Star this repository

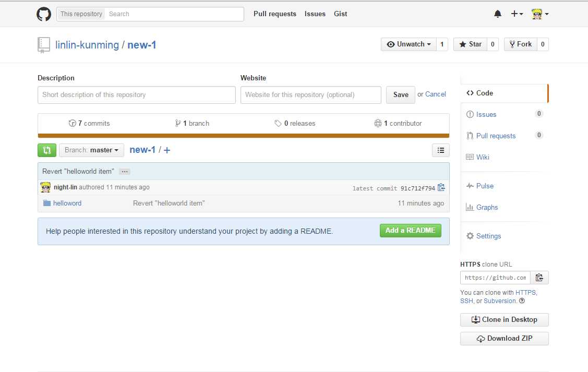pos(470,44)
